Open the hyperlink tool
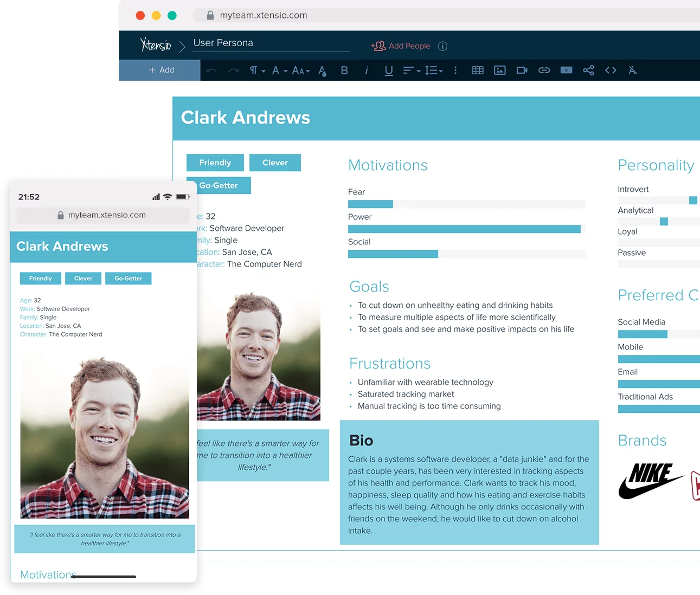This screenshot has height=595, width=700. coord(544,70)
